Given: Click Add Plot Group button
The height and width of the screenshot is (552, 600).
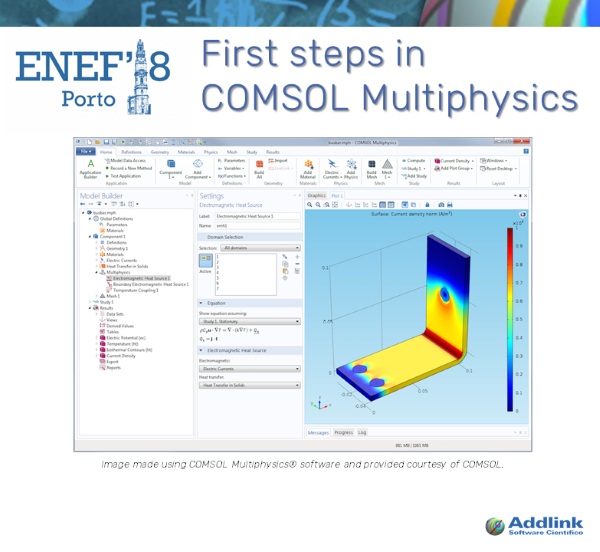Looking at the screenshot, I should pyautogui.click(x=455, y=169).
